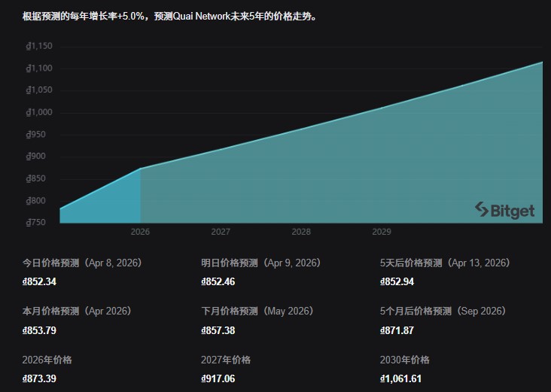Click the 本月价格预测 (Apr 2026) label

77,311
